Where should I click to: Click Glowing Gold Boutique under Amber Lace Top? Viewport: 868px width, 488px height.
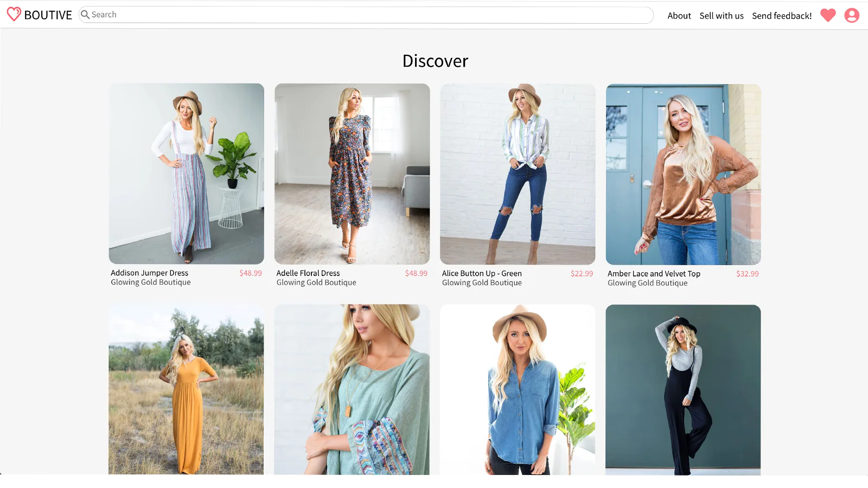point(648,283)
